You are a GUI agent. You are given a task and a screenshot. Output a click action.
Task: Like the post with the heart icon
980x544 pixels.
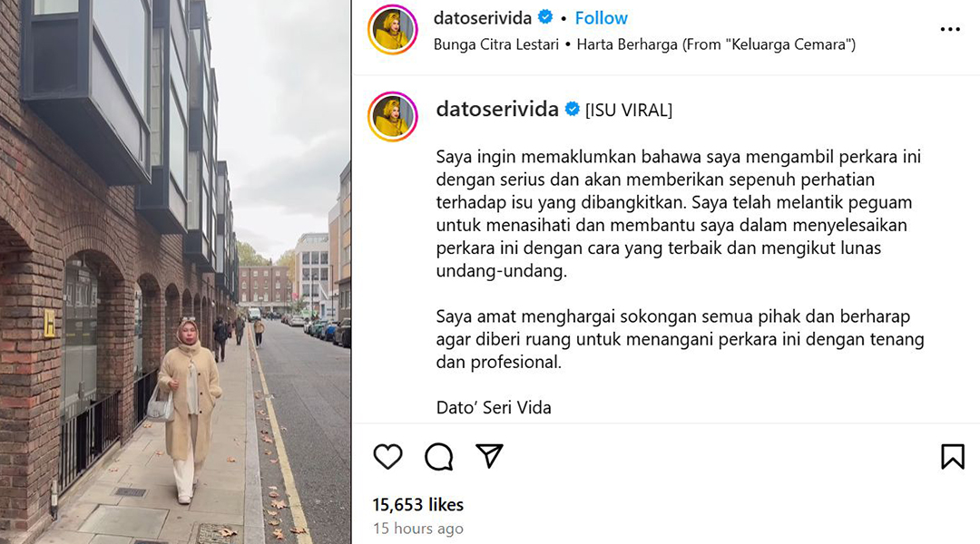pos(387,457)
